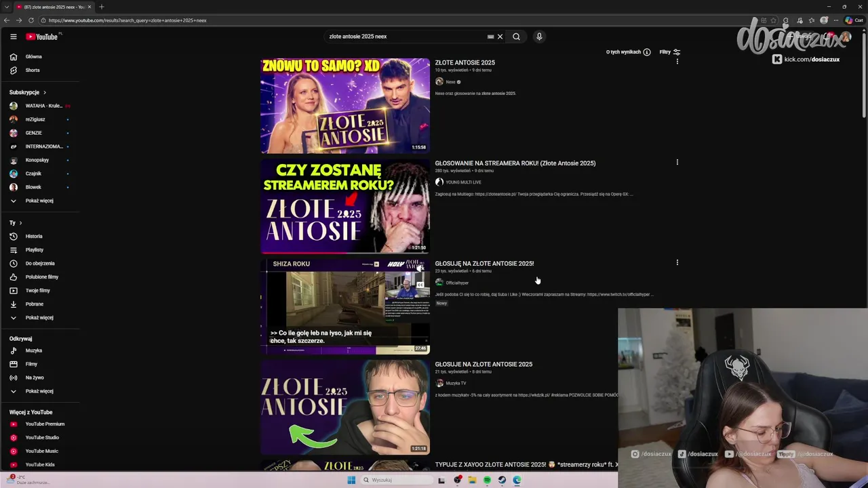Open Steam from the taskbar

point(502,480)
